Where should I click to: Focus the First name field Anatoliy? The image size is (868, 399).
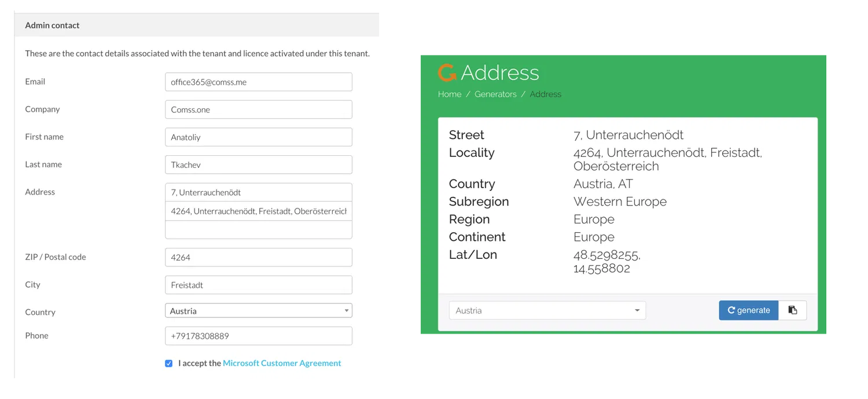pyautogui.click(x=259, y=137)
